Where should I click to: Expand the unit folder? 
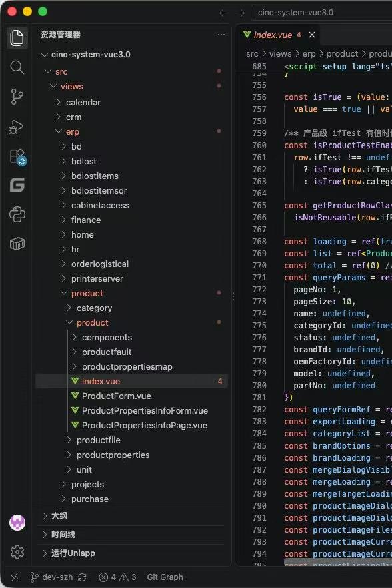click(132, 469)
